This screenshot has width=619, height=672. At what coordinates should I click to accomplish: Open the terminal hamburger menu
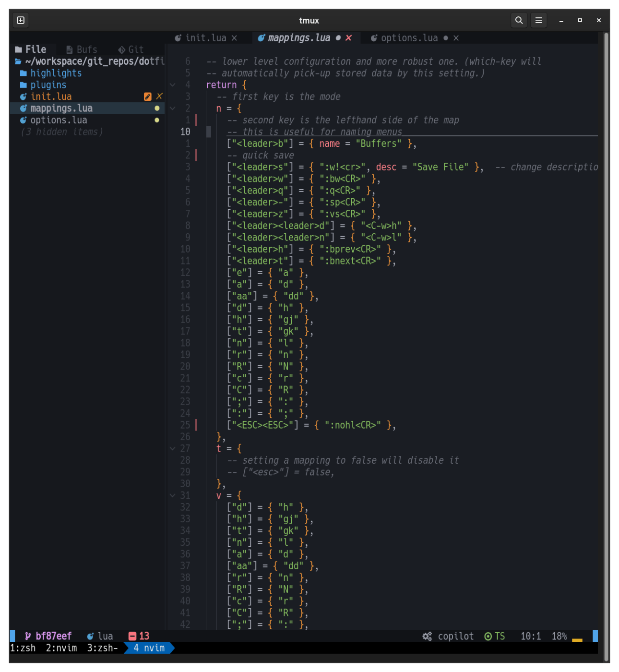[x=539, y=20]
